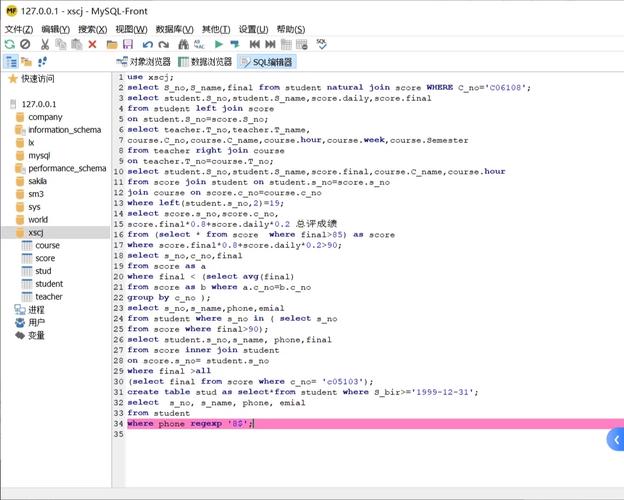
Task: Open the stud table
Action: coord(43,271)
